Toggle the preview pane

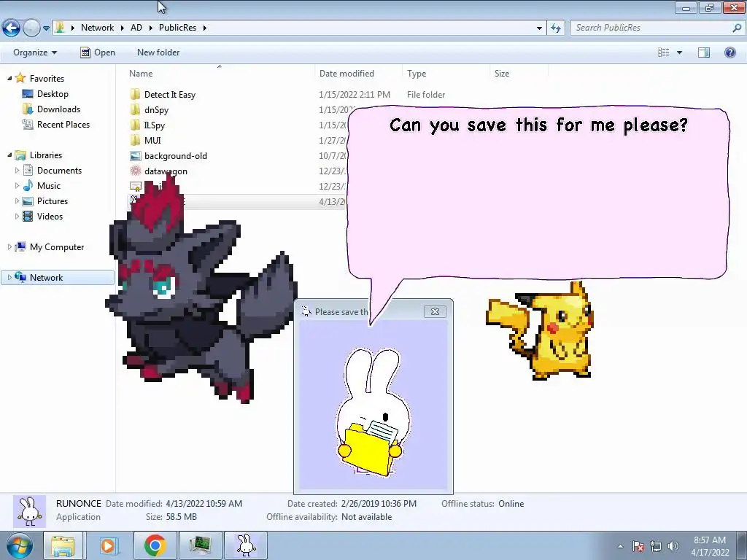704,52
